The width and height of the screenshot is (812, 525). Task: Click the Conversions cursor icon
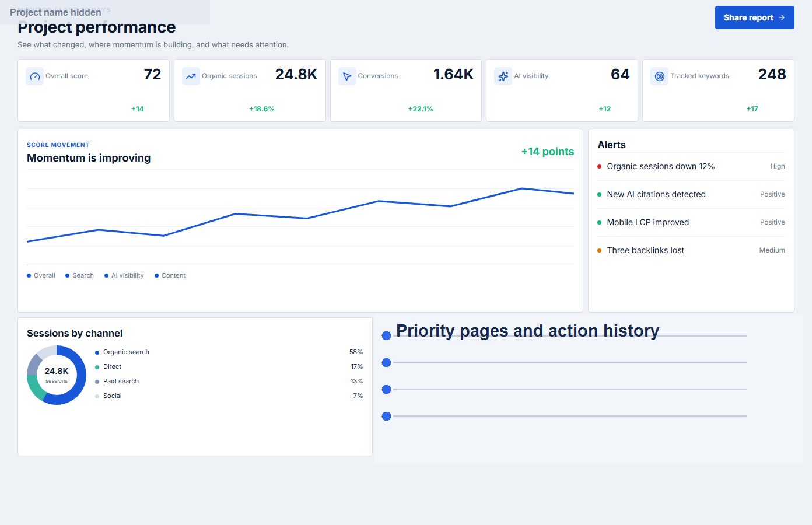(x=347, y=76)
